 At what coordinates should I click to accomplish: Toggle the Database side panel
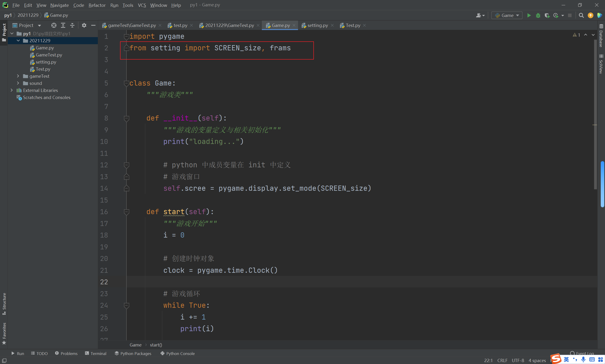(601, 36)
